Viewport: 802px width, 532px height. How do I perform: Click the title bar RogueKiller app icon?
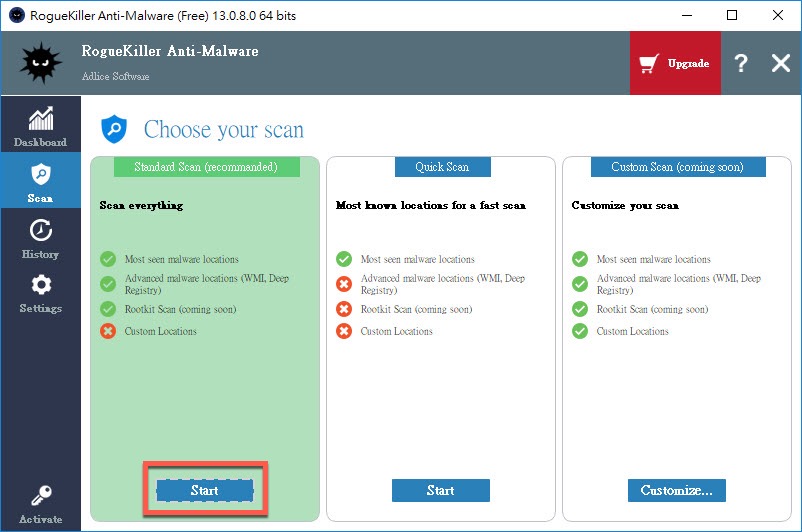click(17, 15)
